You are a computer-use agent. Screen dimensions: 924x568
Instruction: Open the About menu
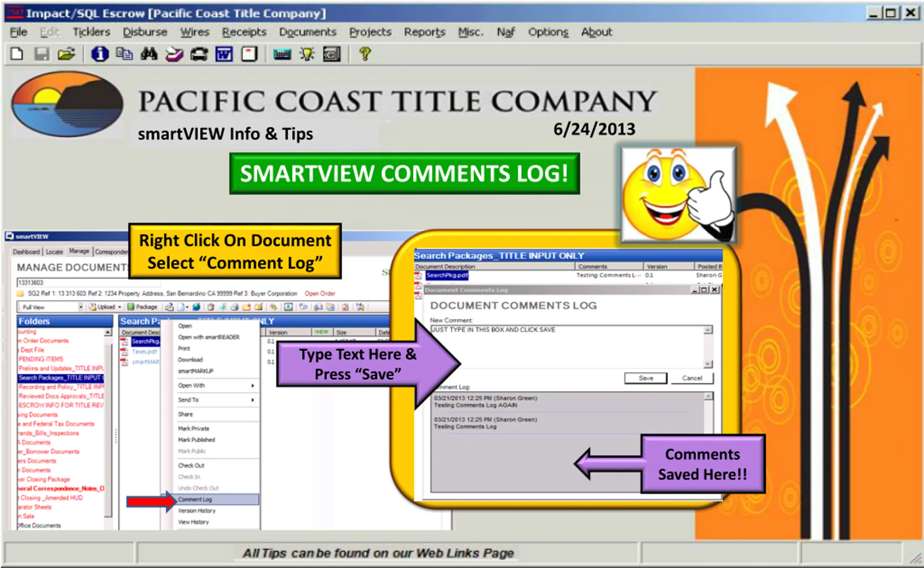tap(597, 32)
